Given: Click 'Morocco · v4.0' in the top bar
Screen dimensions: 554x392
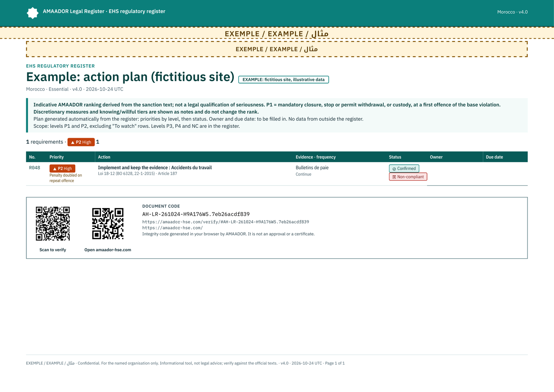Looking at the screenshot, I should pos(512,12).
